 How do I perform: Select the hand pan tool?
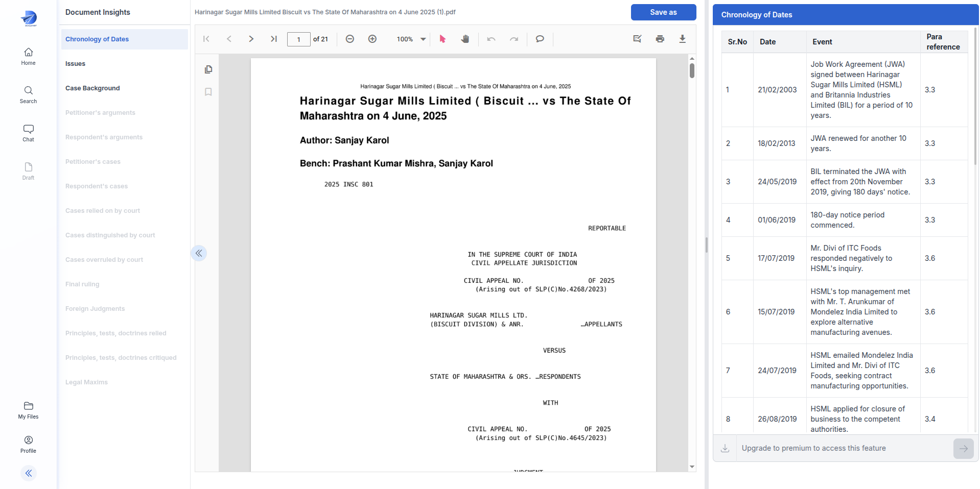tap(465, 39)
